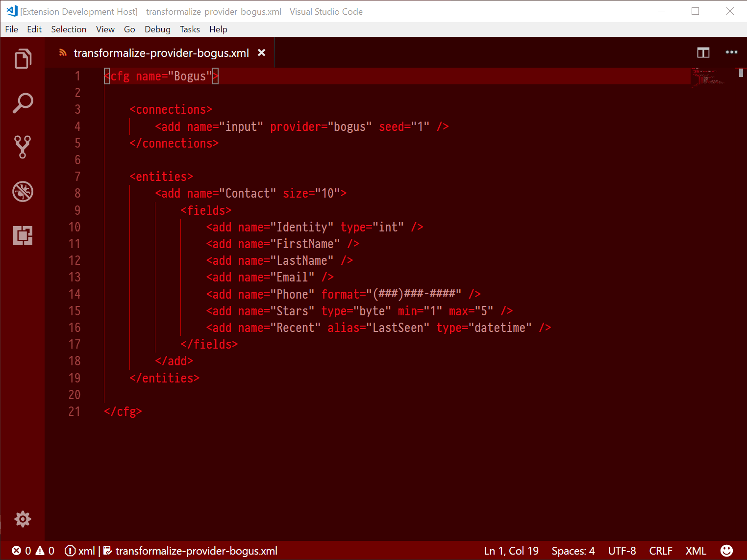
Task: Click the opening fields tag
Action: (x=206, y=210)
